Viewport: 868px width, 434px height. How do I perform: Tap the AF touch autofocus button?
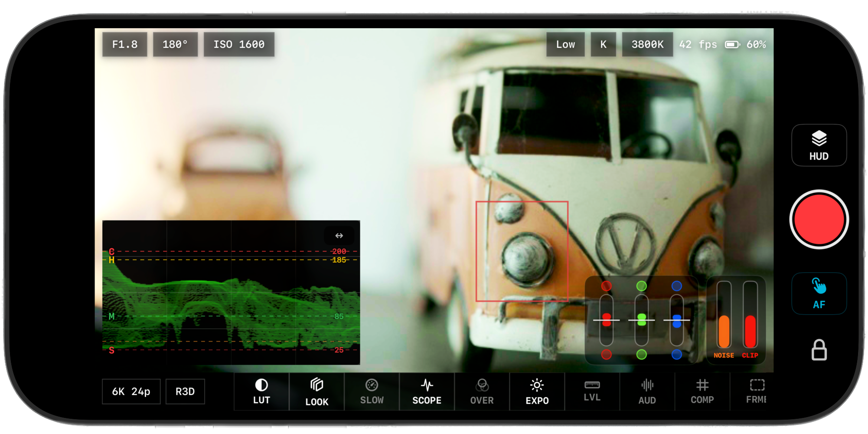[x=819, y=294]
